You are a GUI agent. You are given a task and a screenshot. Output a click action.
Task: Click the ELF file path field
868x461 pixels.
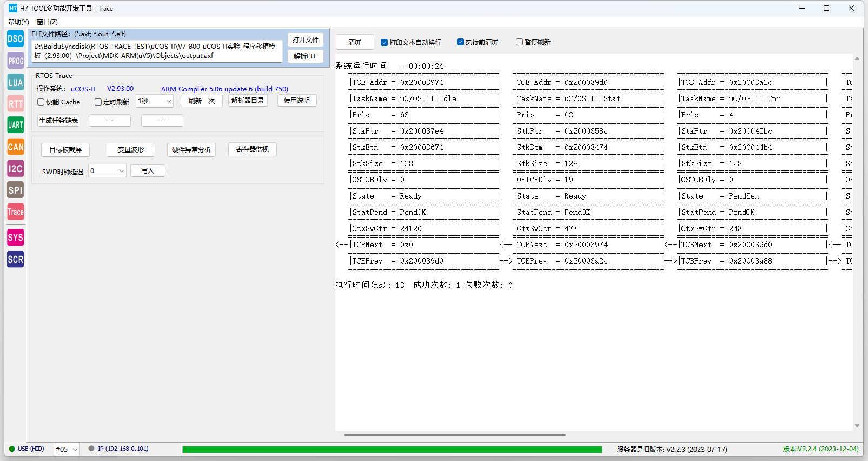click(x=157, y=51)
